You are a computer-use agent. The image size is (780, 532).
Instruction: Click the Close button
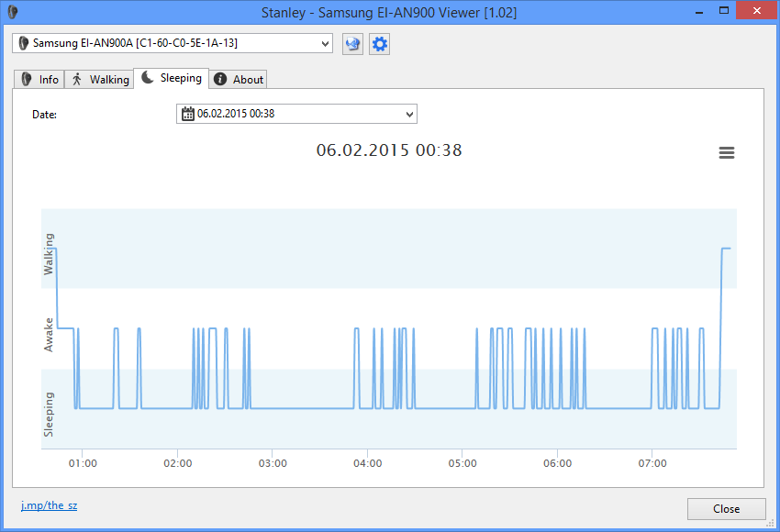[726, 509]
